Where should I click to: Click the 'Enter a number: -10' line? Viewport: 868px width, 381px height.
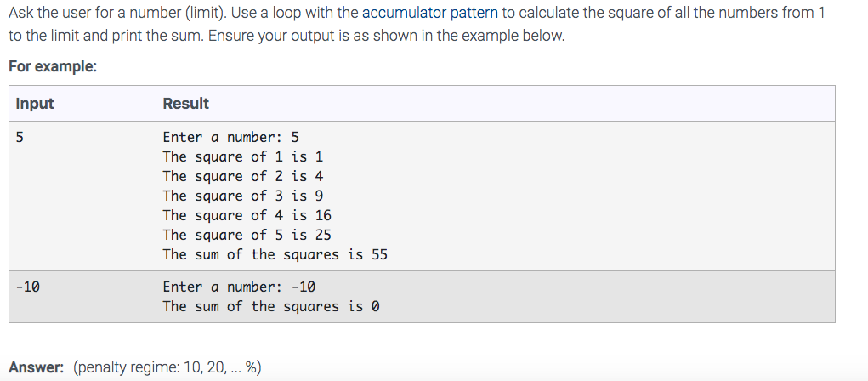(239, 287)
